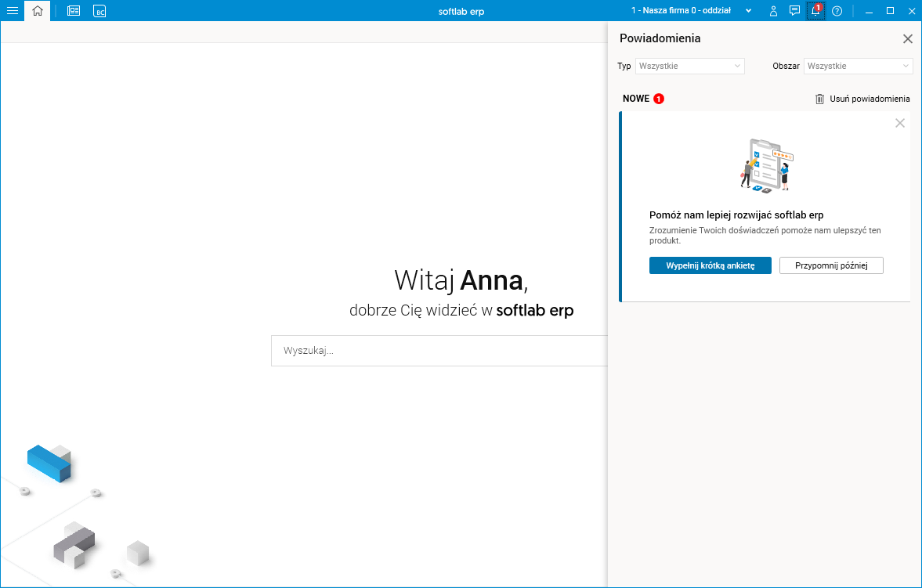Open the hamburger main menu
Viewport: 922px width, 588px height.
13,11
